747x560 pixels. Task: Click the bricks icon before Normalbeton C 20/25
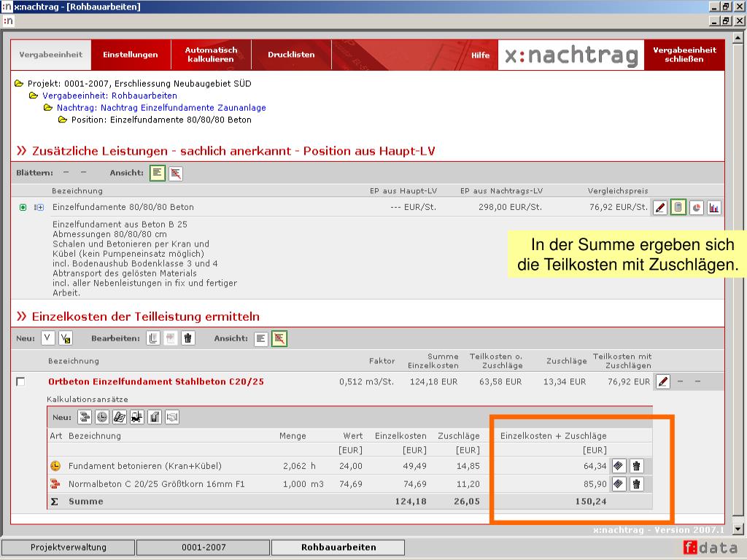[x=55, y=484]
